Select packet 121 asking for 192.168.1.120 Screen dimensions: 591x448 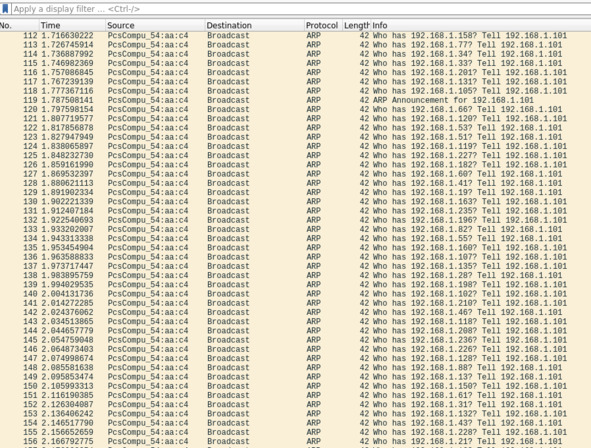pos(296,119)
